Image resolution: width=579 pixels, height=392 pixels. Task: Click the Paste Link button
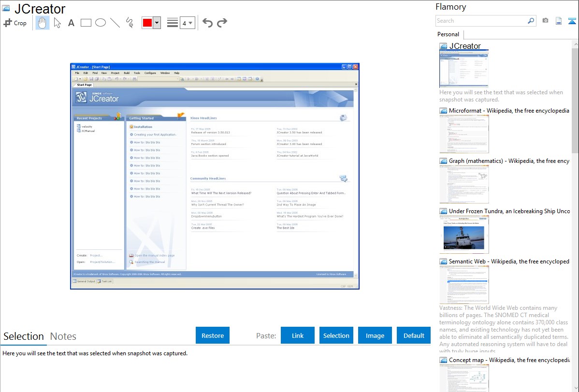(x=298, y=335)
